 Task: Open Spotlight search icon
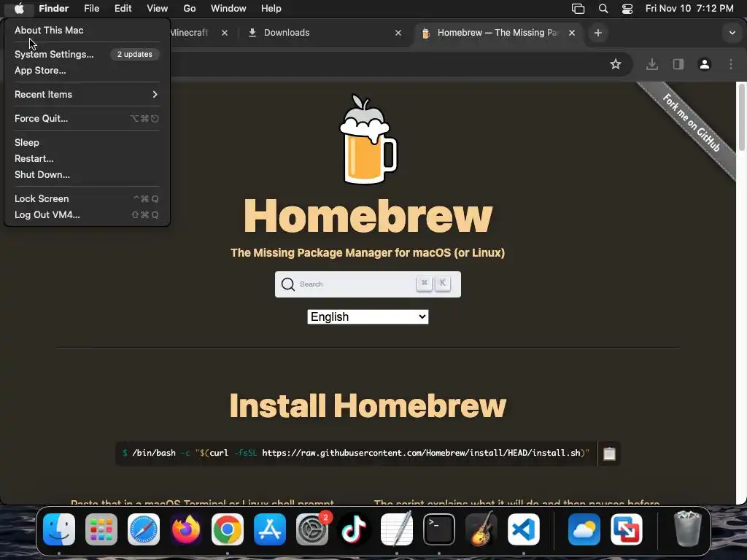coord(603,9)
